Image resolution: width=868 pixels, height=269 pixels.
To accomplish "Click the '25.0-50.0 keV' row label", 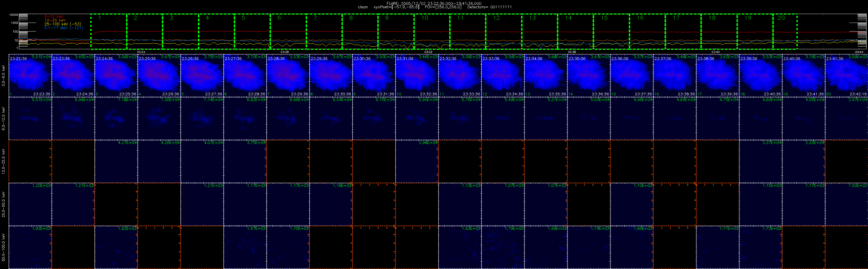I will 3,204.
